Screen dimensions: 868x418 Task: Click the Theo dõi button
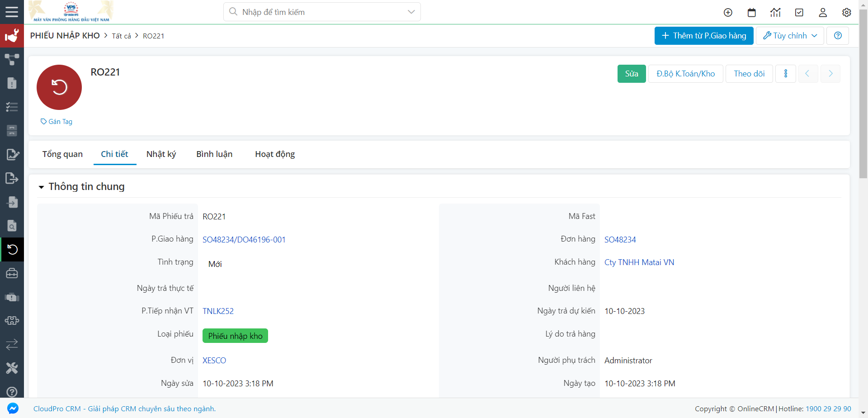click(x=749, y=74)
